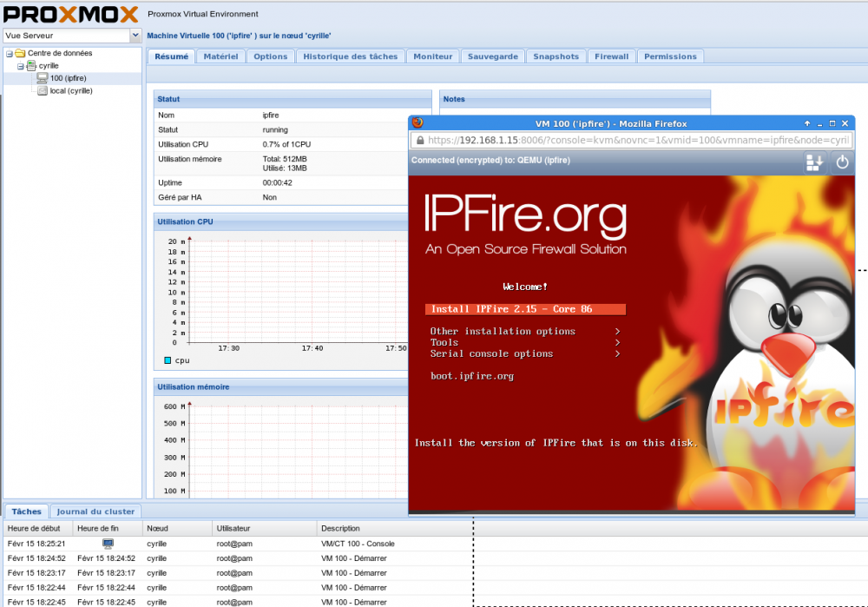Select the VM 100 (ipfire) monitor icon

click(42, 78)
